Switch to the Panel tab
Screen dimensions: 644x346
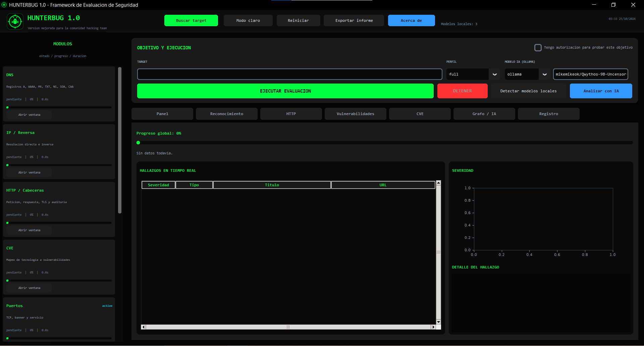pos(162,114)
